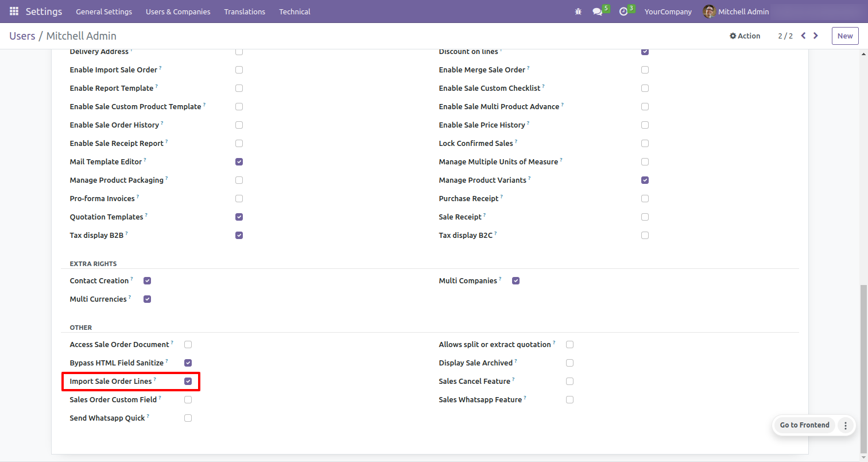Click help tooltip next to Tax display B2C

495,233
